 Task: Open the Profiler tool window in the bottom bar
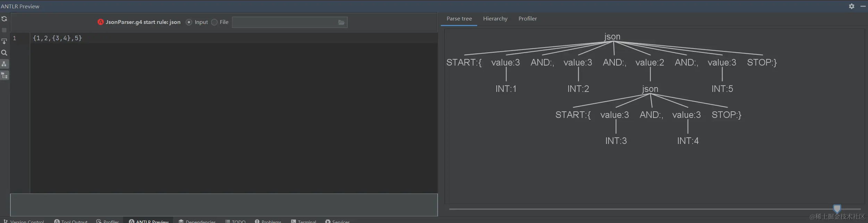tap(108, 221)
